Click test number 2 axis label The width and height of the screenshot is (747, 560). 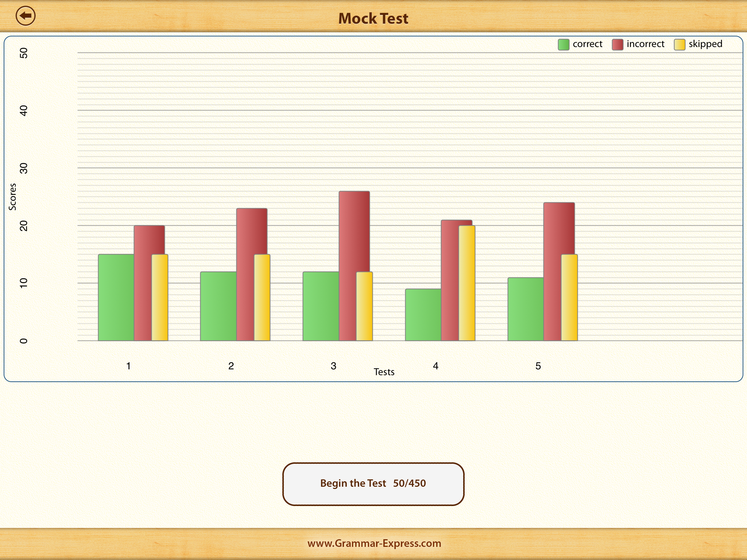[x=231, y=366]
